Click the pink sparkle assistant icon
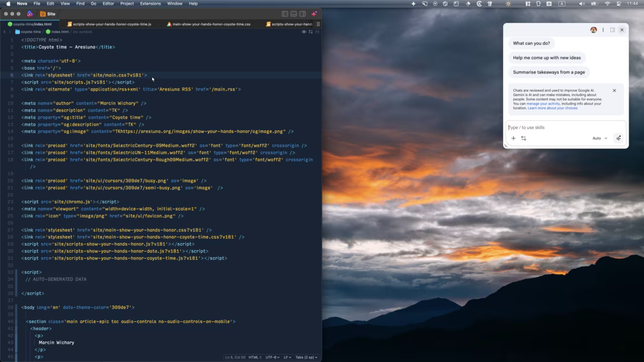Image resolution: width=644 pixels, height=362 pixels. click(x=314, y=14)
